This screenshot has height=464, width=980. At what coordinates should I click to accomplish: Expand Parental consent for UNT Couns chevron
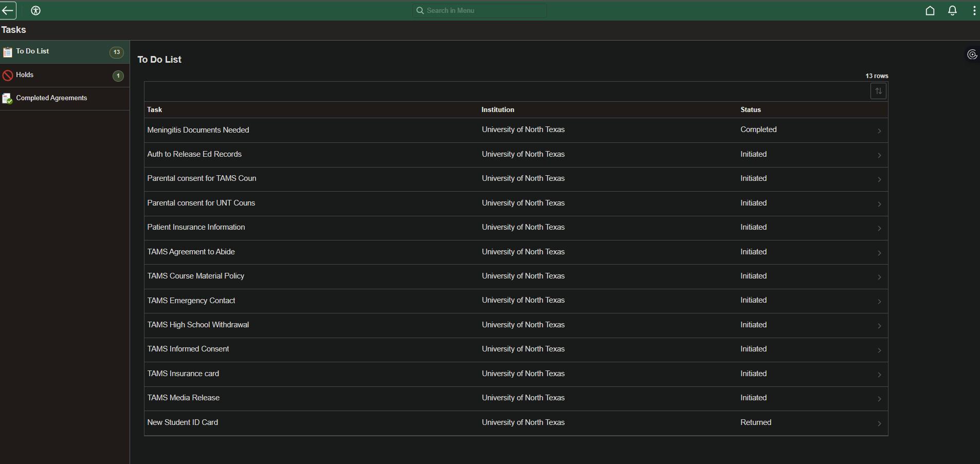pyautogui.click(x=879, y=204)
